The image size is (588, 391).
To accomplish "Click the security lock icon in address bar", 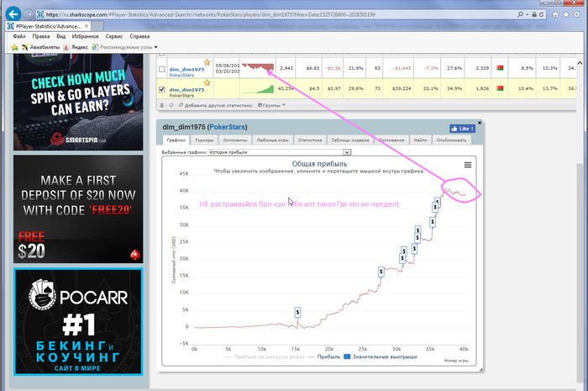I will coord(534,14).
